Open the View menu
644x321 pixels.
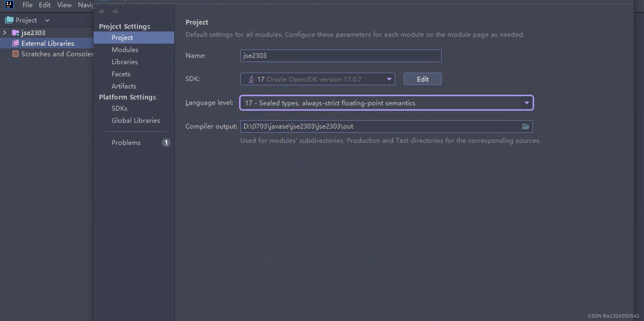pyautogui.click(x=64, y=5)
